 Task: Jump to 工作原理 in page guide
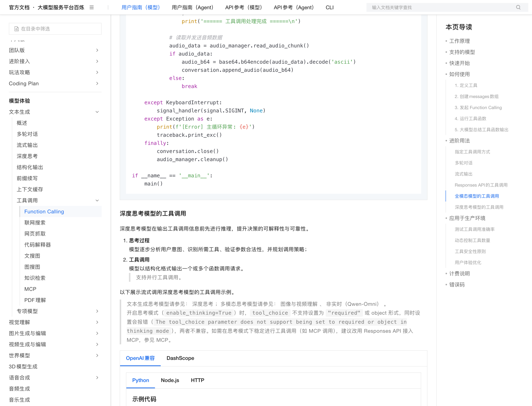(459, 41)
